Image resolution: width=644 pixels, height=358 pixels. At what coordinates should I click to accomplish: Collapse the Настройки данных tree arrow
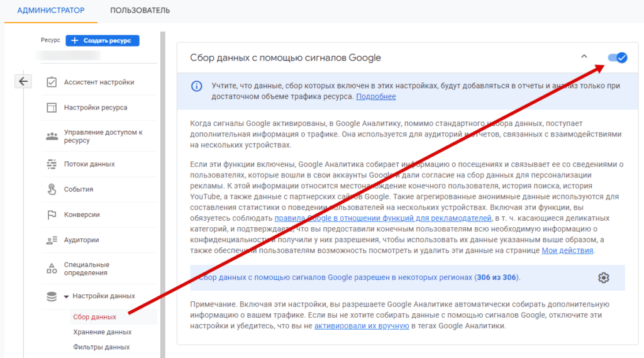point(66,296)
